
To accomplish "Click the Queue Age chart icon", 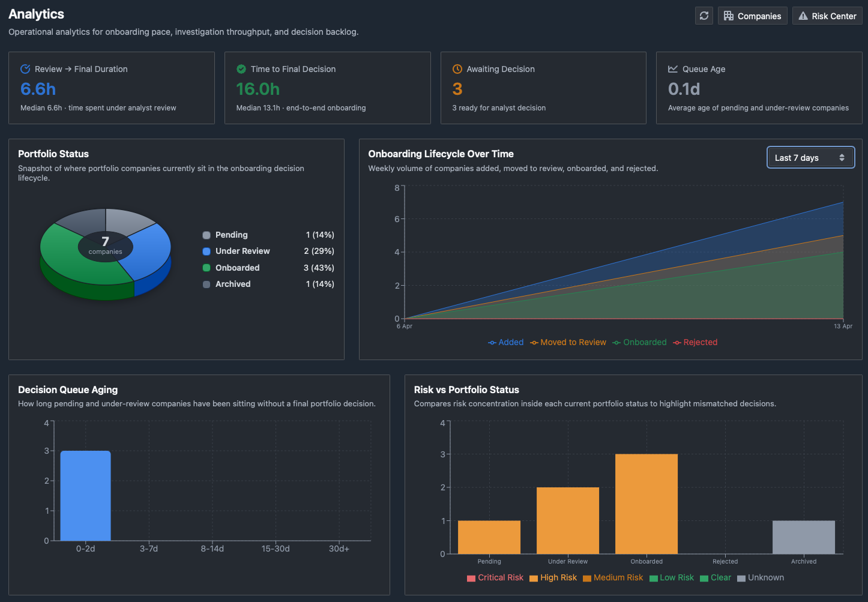I will [x=673, y=69].
